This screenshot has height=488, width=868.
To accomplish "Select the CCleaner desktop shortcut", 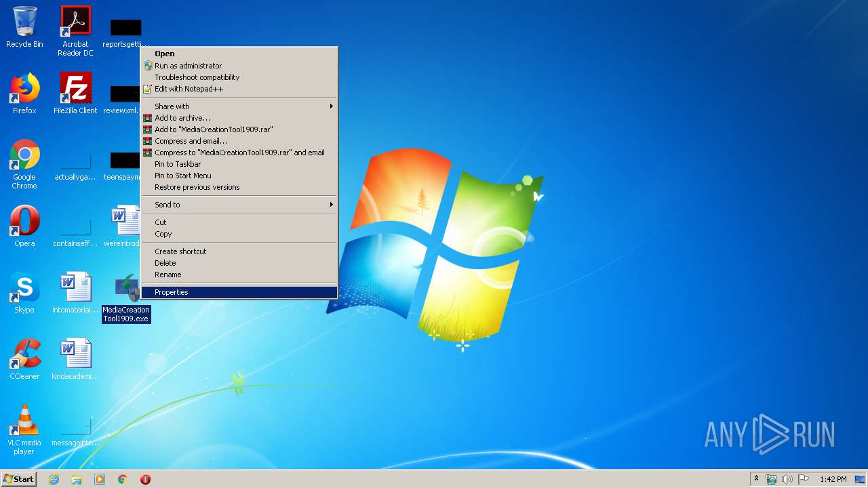I will tap(24, 359).
